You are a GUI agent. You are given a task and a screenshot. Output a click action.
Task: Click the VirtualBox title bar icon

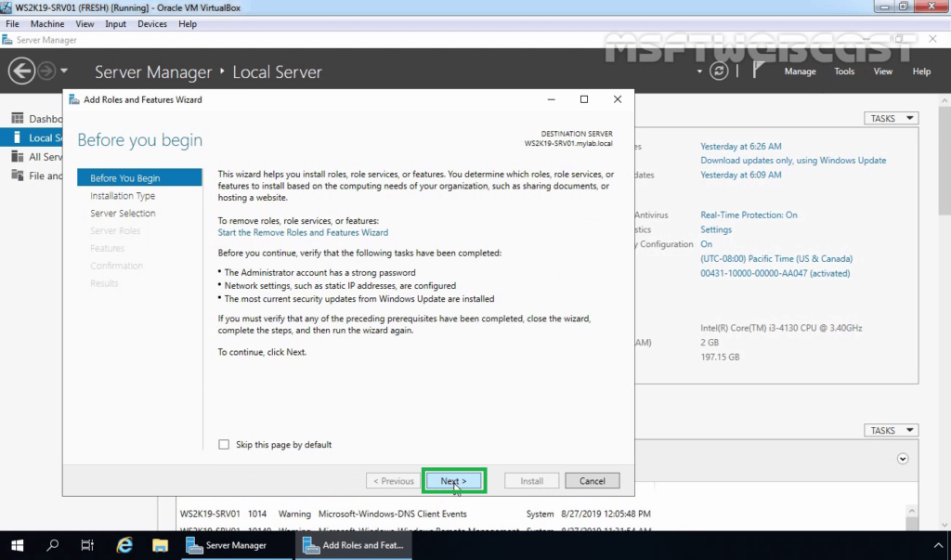7,7
